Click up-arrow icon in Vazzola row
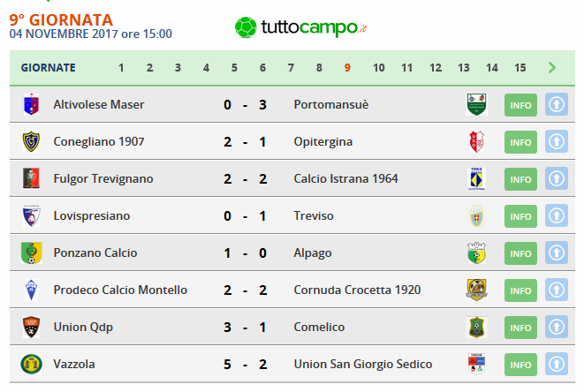This screenshot has height=392, width=584. click(557, 364)
